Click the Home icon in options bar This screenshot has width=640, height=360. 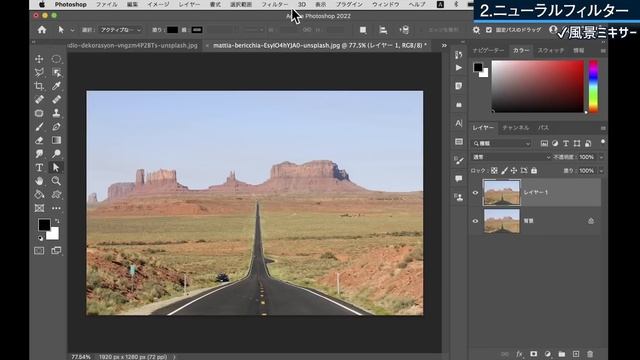pyautogui.click(x=42, y=30)
